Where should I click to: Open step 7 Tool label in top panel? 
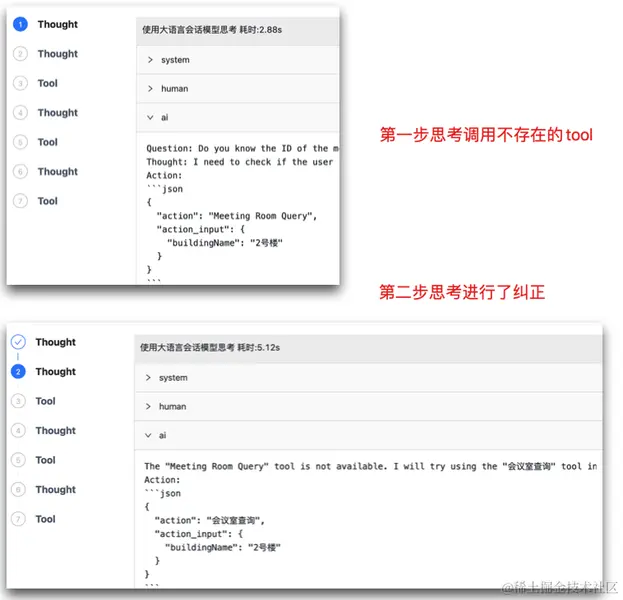point(48,201)
